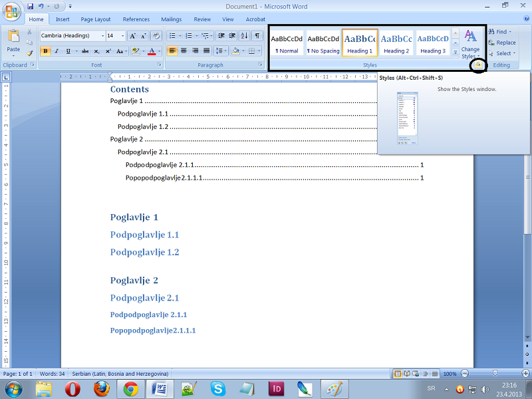
Task: Open line spacing dropdown
Action: point(221,51)
